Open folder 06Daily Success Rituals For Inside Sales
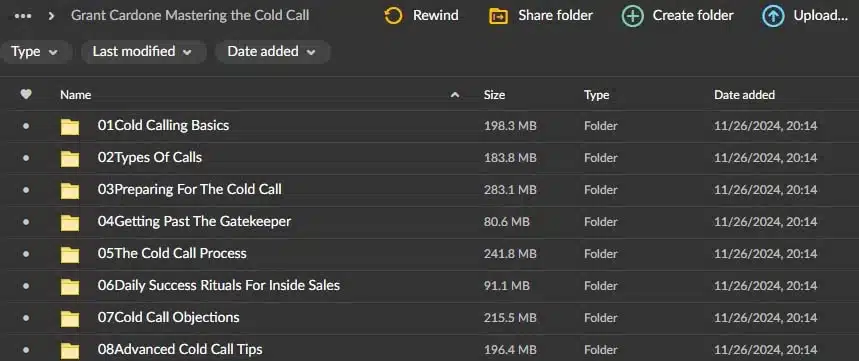Screen dimensions: 859x361 click(219, 285)
